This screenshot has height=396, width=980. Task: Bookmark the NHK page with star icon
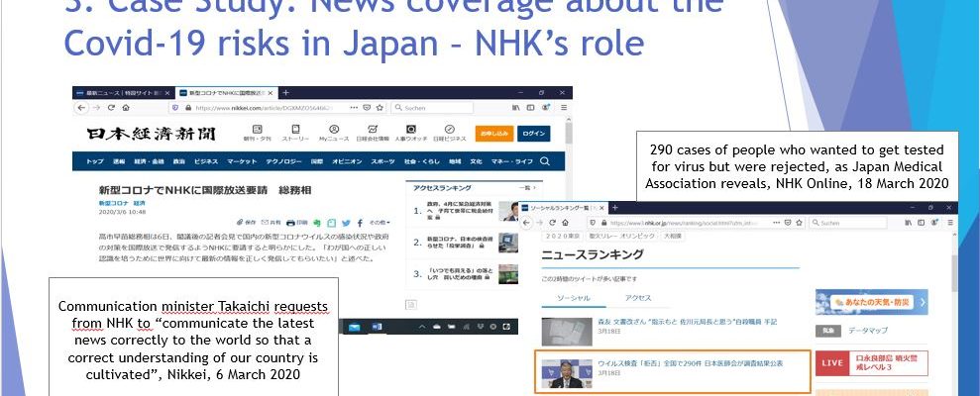799,223
